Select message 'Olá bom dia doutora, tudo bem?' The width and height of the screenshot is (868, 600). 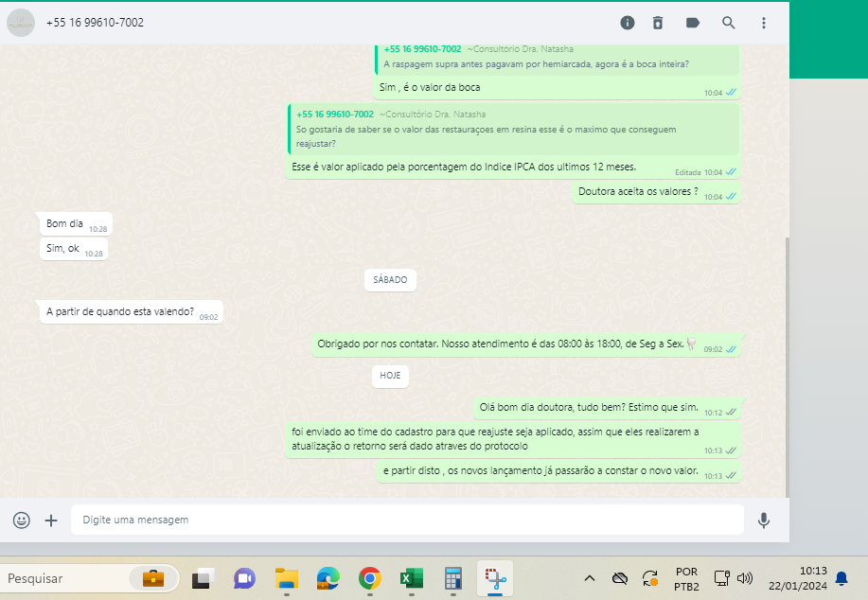coord(607,408)
